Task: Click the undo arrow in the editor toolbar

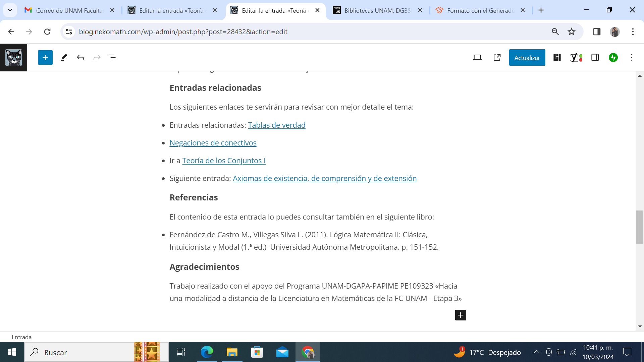Action: 80,58
